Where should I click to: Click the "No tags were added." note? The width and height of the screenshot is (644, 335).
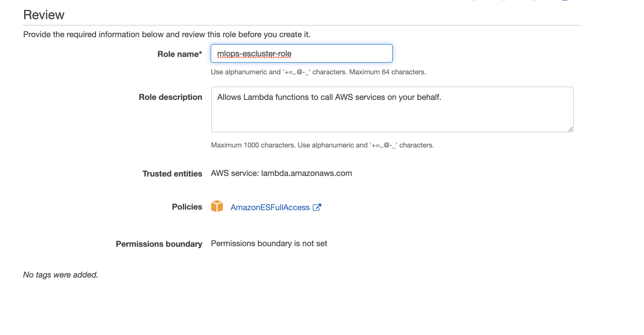click(61, 275)
